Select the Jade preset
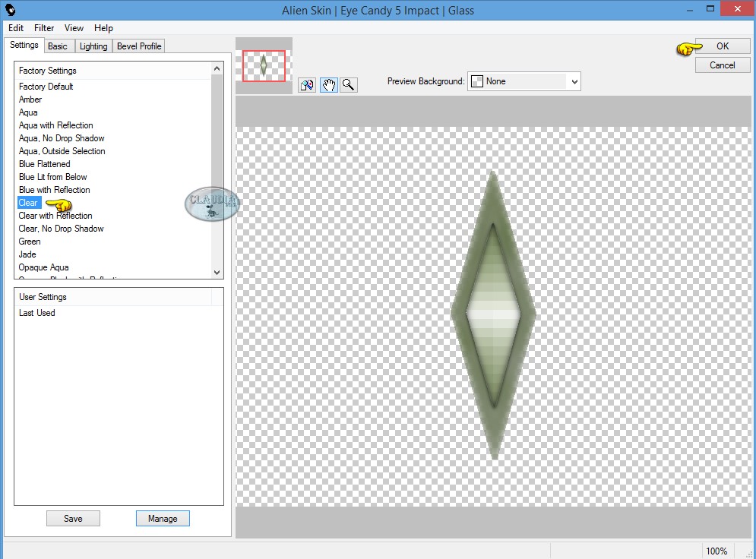Image resolution: width=756 pixels, height=559 pixels. pos(27,254)
